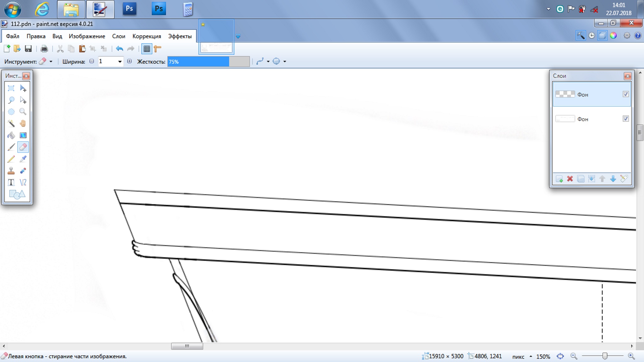Click the New image toolbar icon
This screenshot has width=644, height=362.
(x=7, y=48)
